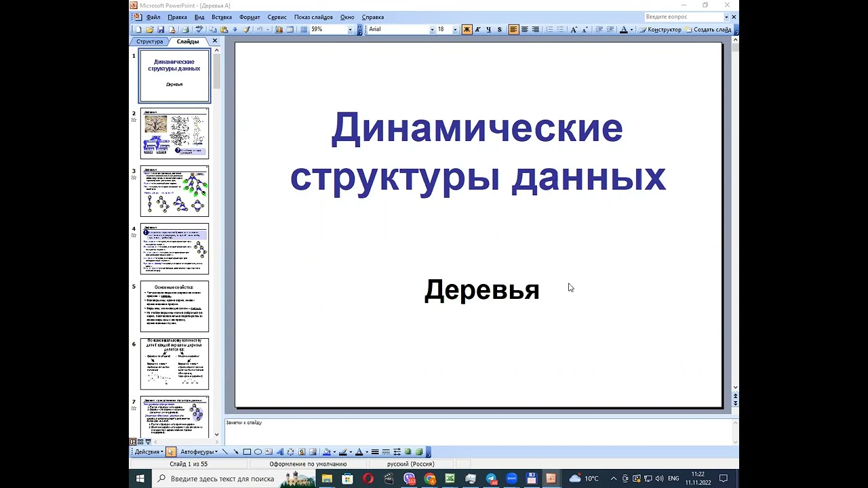Open the fill color dropdown arrow
The image size is (868, 488).
pyautogui.click(x=334, y=451)
